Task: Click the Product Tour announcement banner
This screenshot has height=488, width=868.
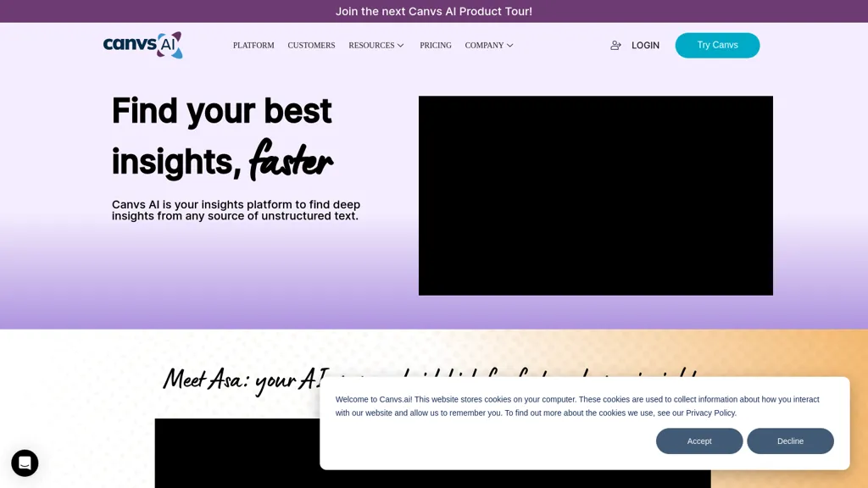Action: pos(434,11)
